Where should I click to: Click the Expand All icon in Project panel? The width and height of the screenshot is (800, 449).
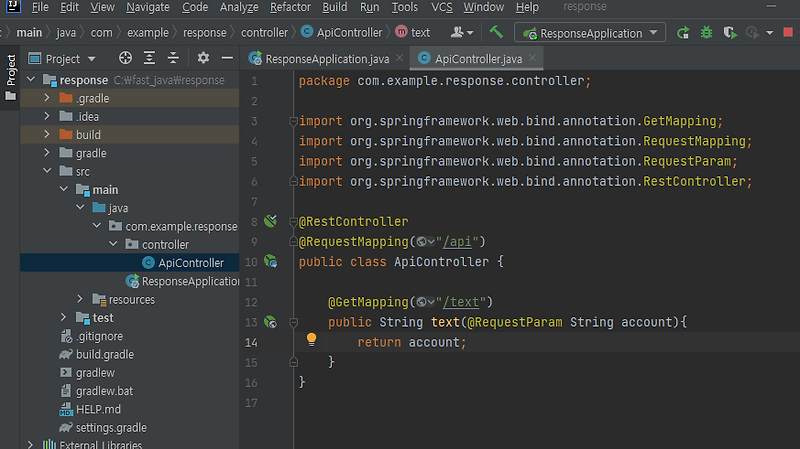[150, 59]
